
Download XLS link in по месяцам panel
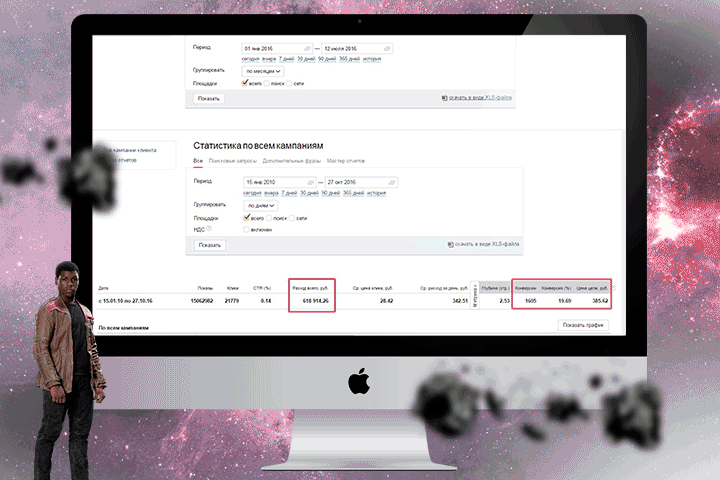pyautogui.click(x=480, y=98)
